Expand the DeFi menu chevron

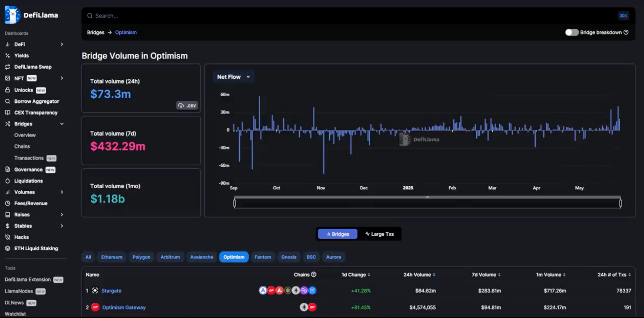[x=62, y=44]
